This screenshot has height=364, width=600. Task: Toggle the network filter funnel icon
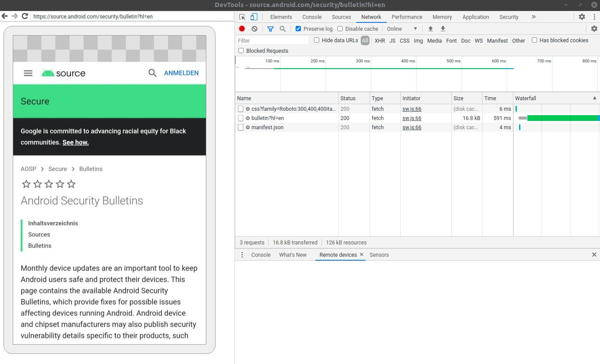click(x=271, y=29)
